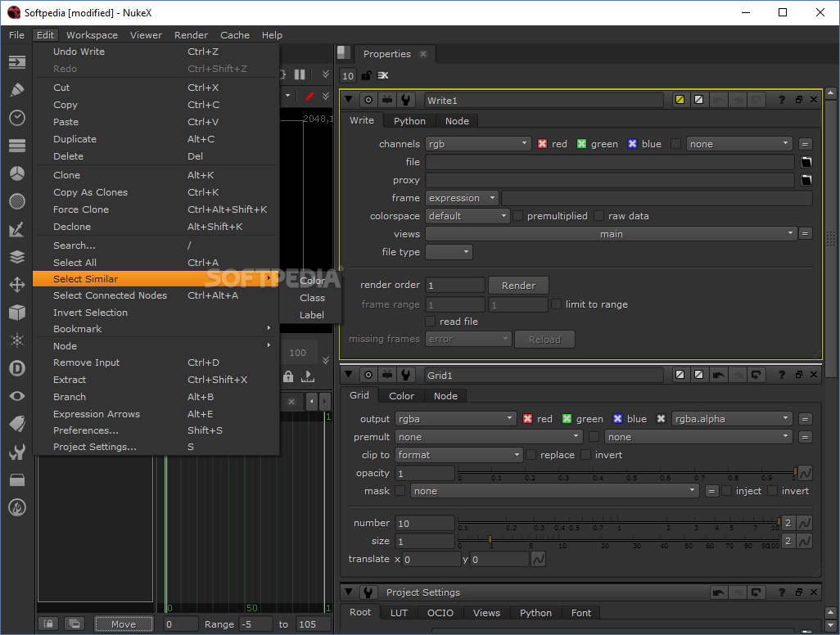Screen dimensions: 840x635
Task: Click the Render button
Action: tap(518, 286)
